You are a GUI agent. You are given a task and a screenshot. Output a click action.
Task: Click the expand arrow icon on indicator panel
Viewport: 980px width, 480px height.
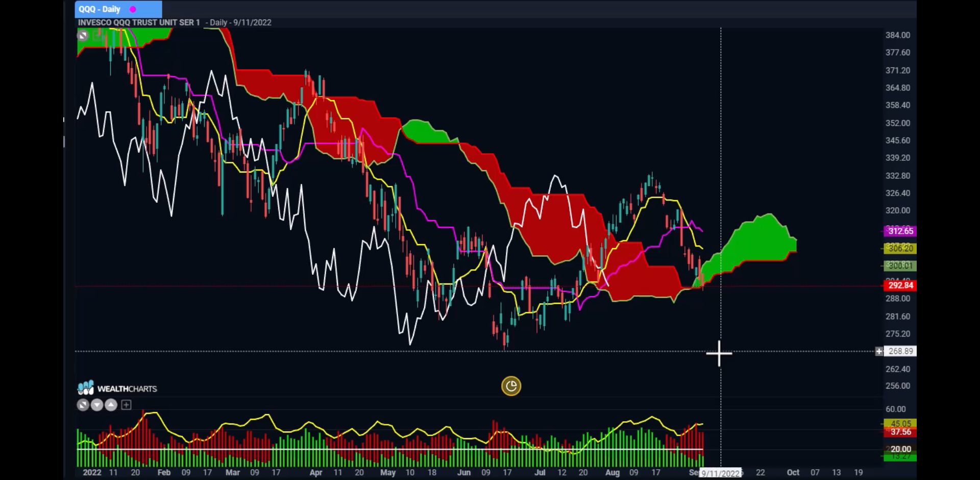pyautogui.click(x=83, y=405)
